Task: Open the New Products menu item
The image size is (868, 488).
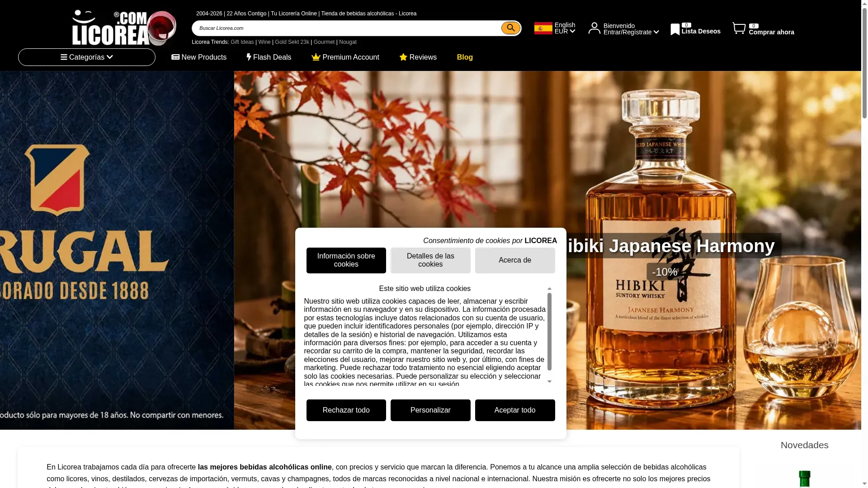Action: point(199,57)
